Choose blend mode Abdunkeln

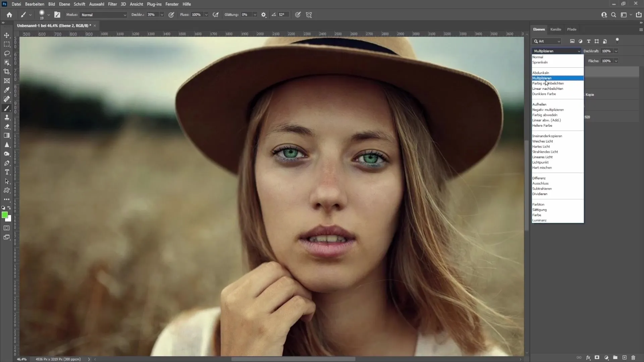coord(558,73)
